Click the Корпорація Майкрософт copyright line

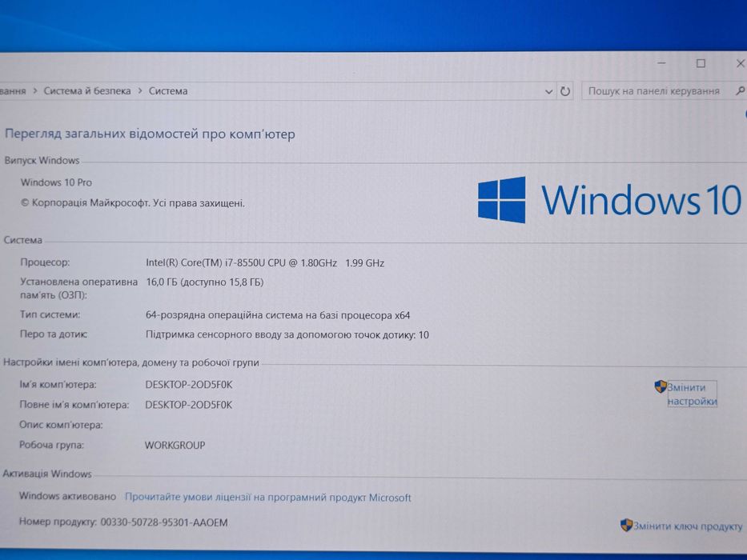point(133,203)
